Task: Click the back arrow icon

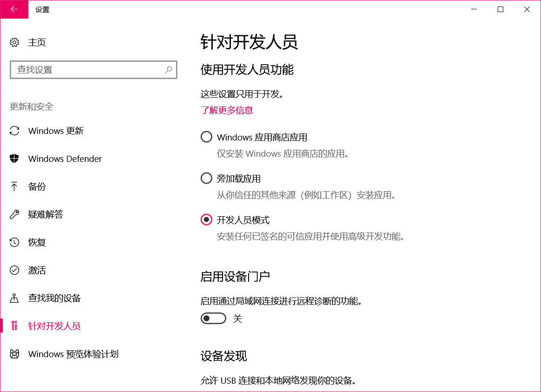Action: (14, 9)
